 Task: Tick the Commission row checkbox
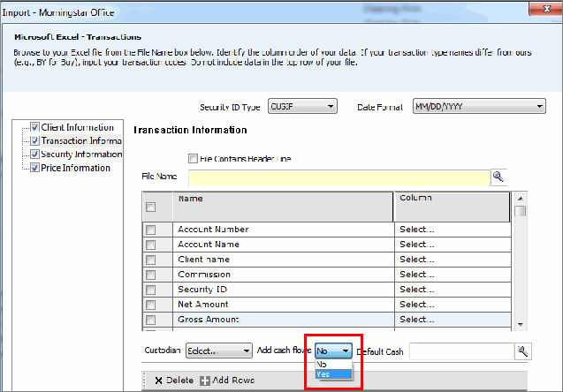(x=151, y=275)
